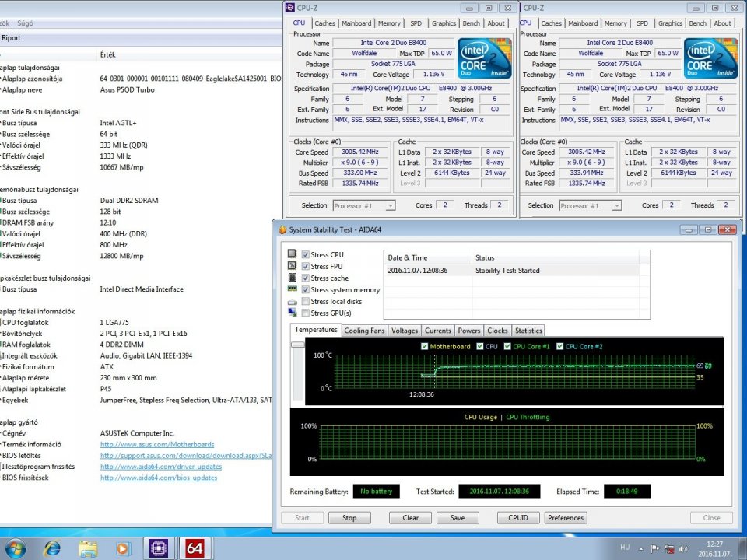Switch to CPU-Z via taskbar icon
Viewport: 747px width, 560px height.
(158, 548)
